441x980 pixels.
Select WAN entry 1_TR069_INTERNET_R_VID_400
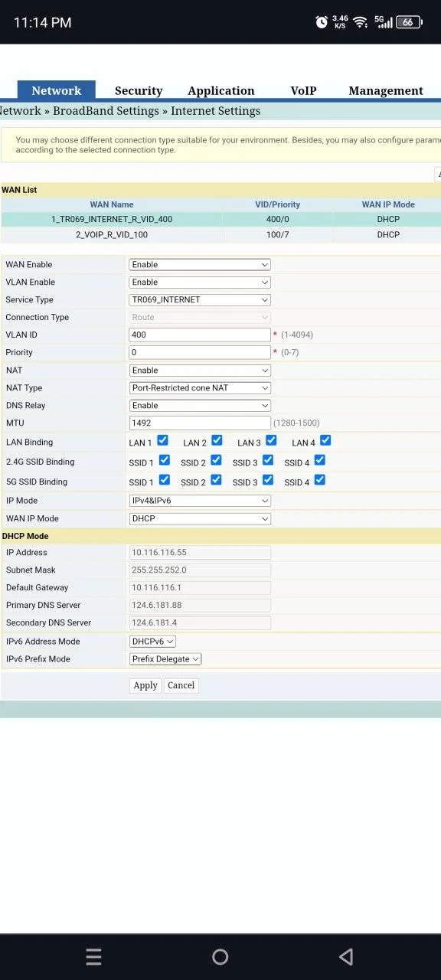112,219
